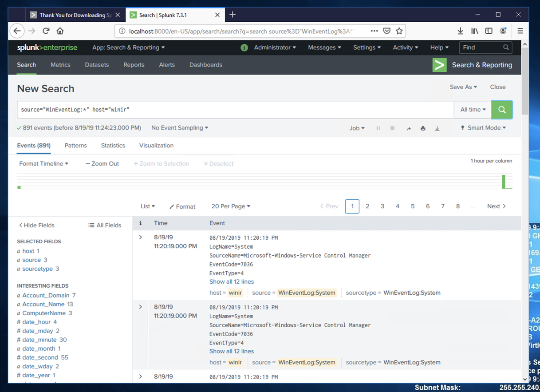540x392 pixels.
Task: Click in the search query input box
Action: (236, 110)
